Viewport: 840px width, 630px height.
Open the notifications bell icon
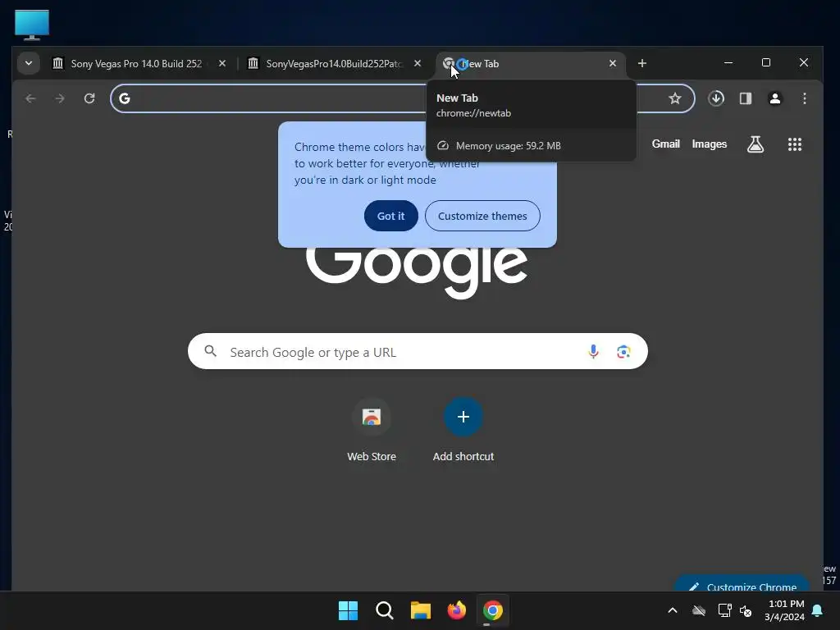[818, 610]
